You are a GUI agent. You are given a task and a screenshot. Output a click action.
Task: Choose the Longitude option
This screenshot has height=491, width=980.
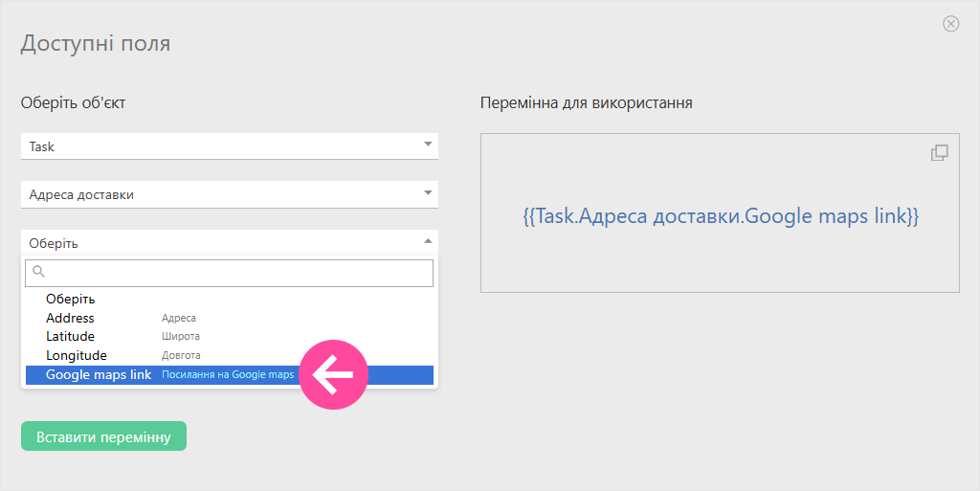[x=76, y=355]
